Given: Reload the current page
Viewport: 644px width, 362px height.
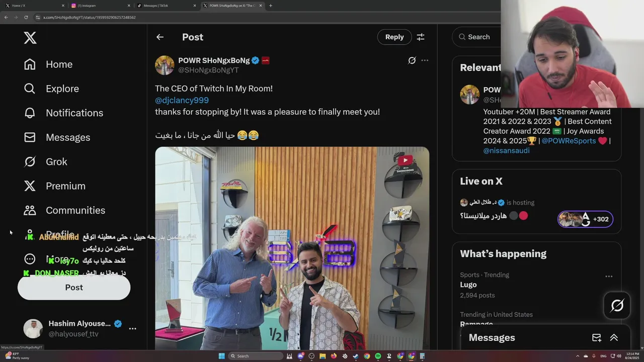Looking at the screenshot, I should point(26,17).
